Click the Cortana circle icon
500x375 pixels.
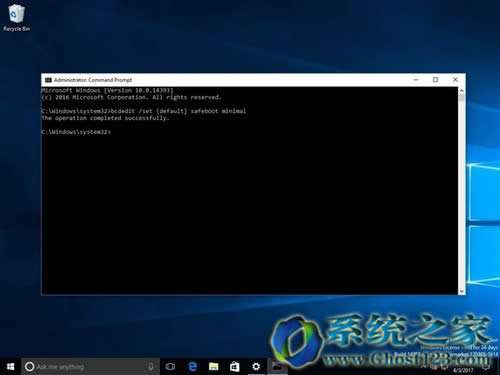click(x=29, y=367)
